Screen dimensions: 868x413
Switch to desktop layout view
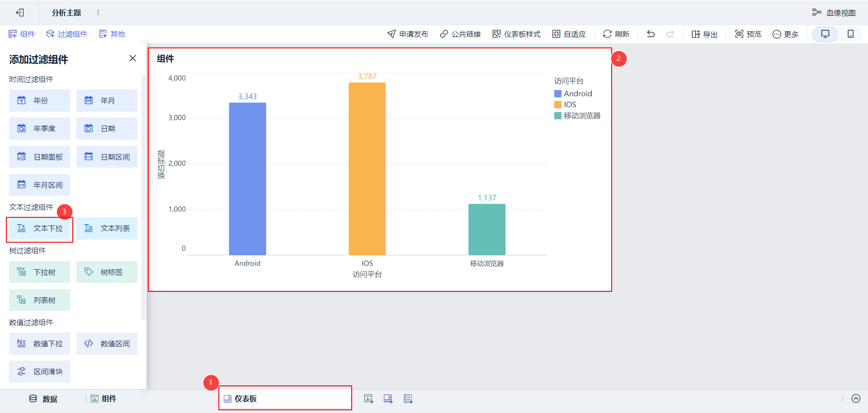(x=825, y=34)
